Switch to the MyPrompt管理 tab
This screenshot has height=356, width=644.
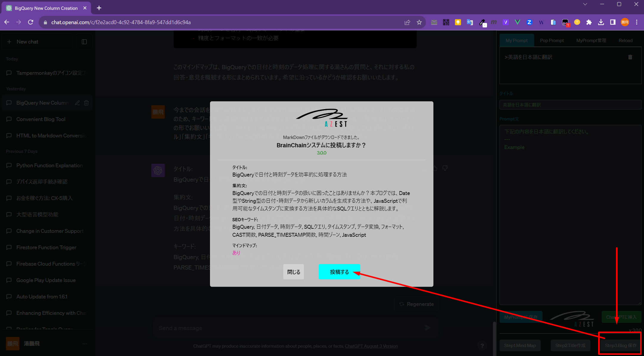pos(591,41)
